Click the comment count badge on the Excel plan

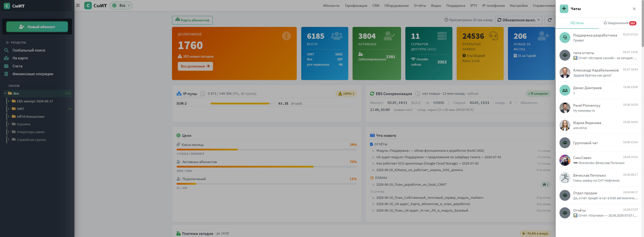click(x=545, y=185)
